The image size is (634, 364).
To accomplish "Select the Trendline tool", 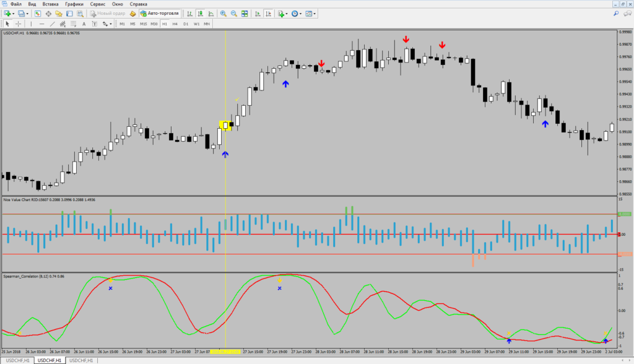I will [52, 24].
